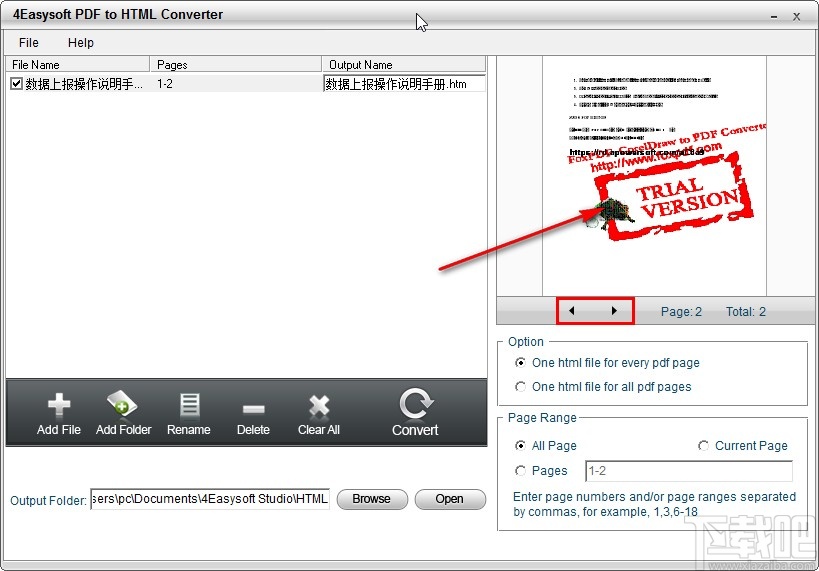819x571 pixels.
Task: Close the converter window
Action: [x=797, y=17]
